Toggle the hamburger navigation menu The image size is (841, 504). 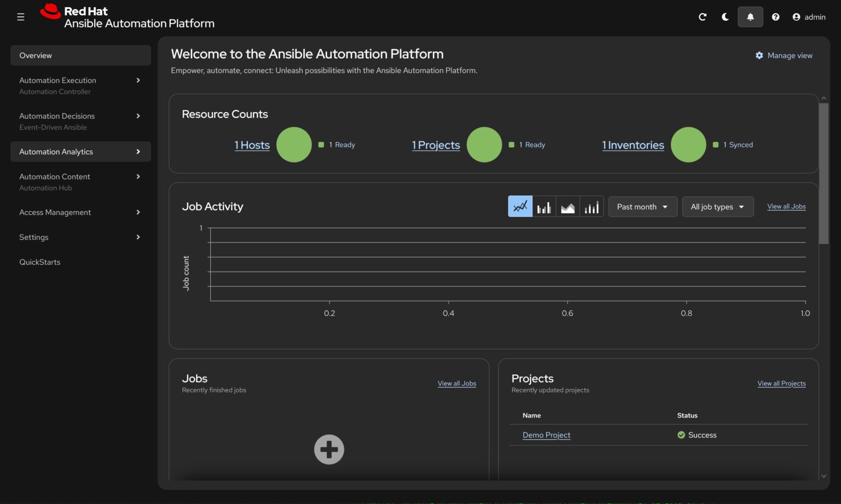pos(21,17)
